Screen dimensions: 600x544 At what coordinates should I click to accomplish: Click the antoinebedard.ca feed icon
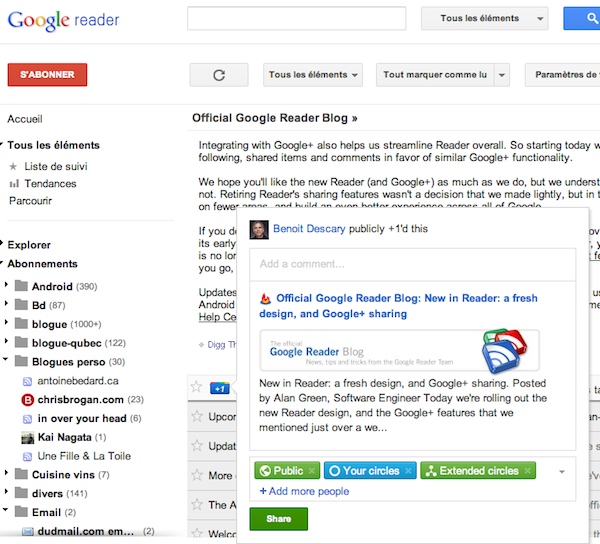tap(27, 381)
